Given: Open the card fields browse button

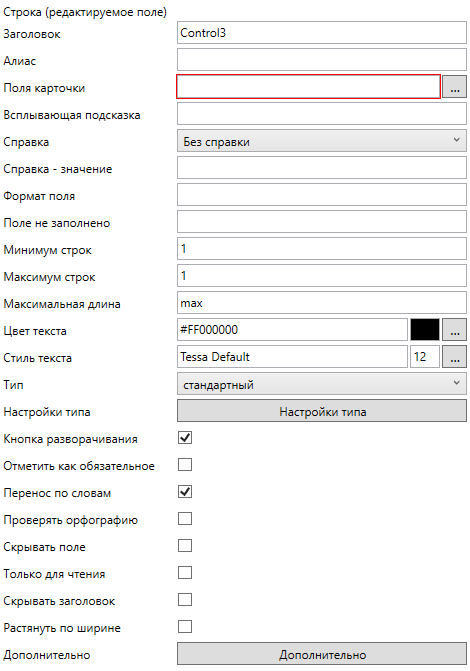Looking at the screenshot, I should coord(454,87).
